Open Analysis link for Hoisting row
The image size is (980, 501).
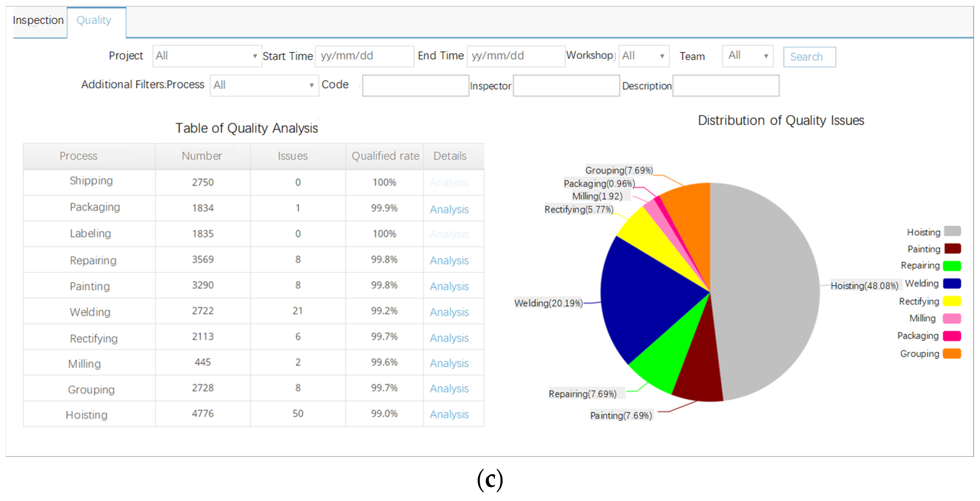449,414
